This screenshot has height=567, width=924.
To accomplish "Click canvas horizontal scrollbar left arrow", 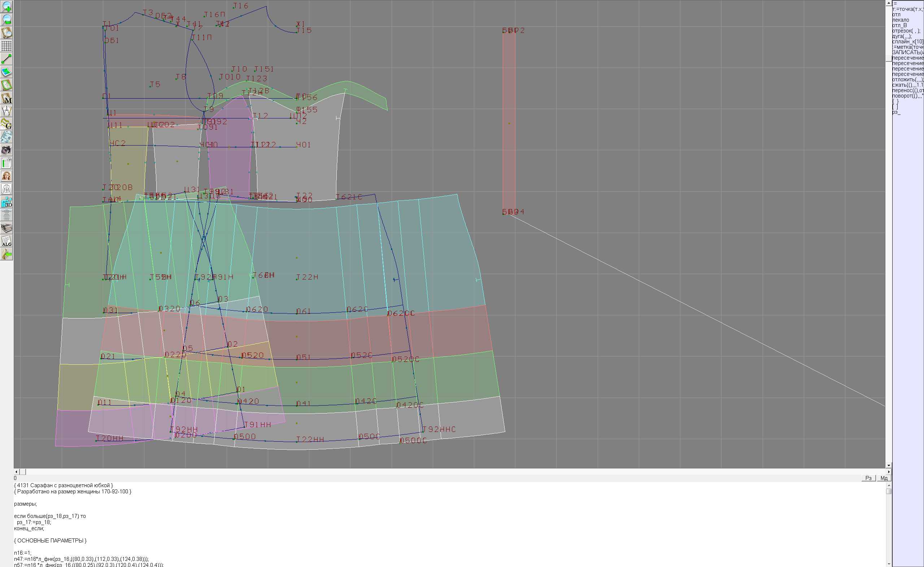I will [16, 472].
